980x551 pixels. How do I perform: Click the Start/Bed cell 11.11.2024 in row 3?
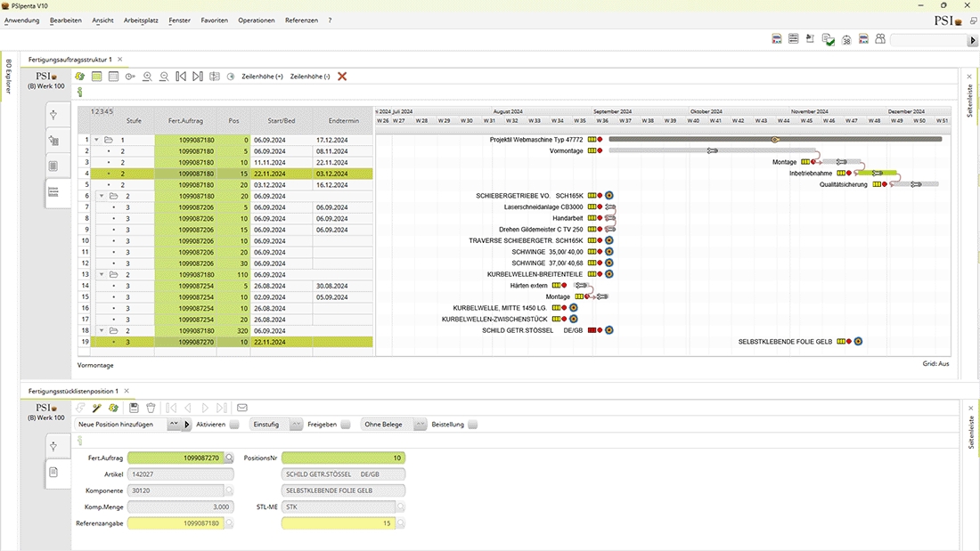282,162
